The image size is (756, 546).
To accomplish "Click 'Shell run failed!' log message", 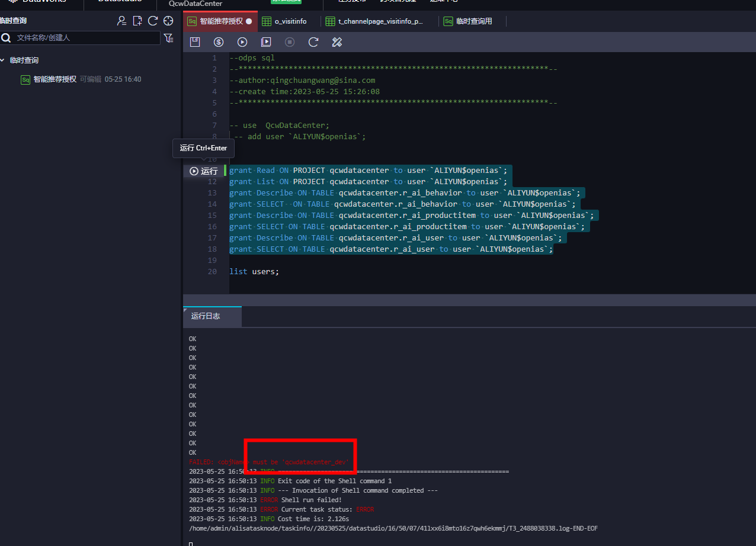I will [x=311, y=500].
